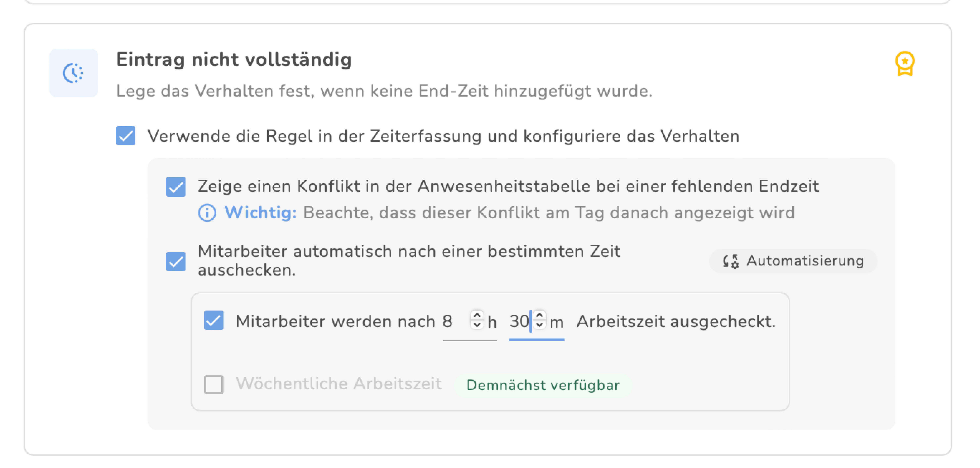The height and width of the screenshot is (468, 980).
Task: Uncheck 'Mitarbeiter werden nach' checkbox
Action: (x=213, y=320)
